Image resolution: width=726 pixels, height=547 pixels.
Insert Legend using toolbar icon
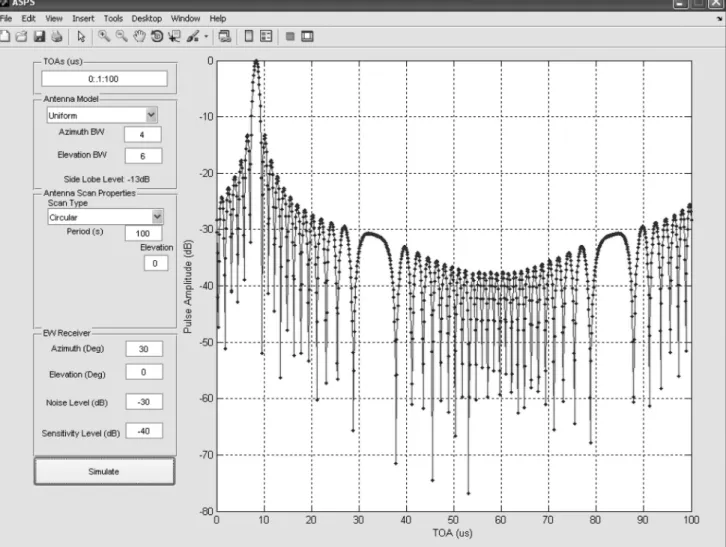[266, 36]
